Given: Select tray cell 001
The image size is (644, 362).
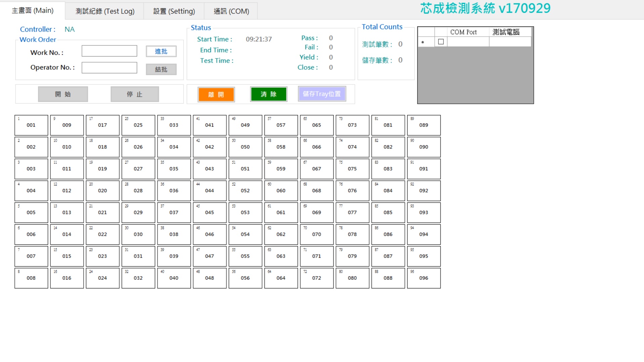Looking at the screenshot, I should pos(31,125).
